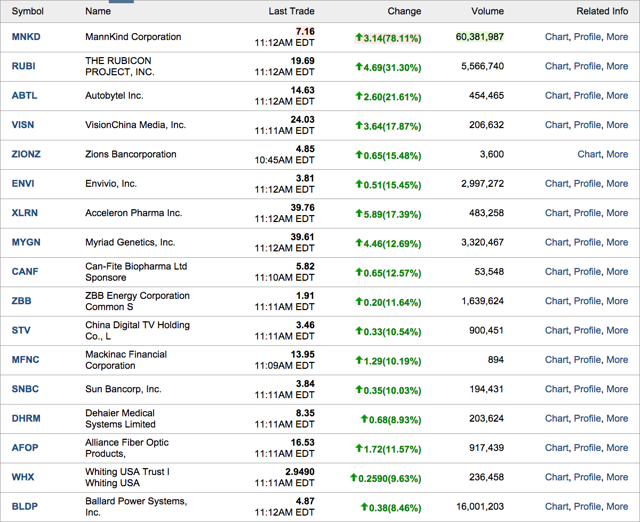Open the Profile link for BLDP

pos(587,507)
